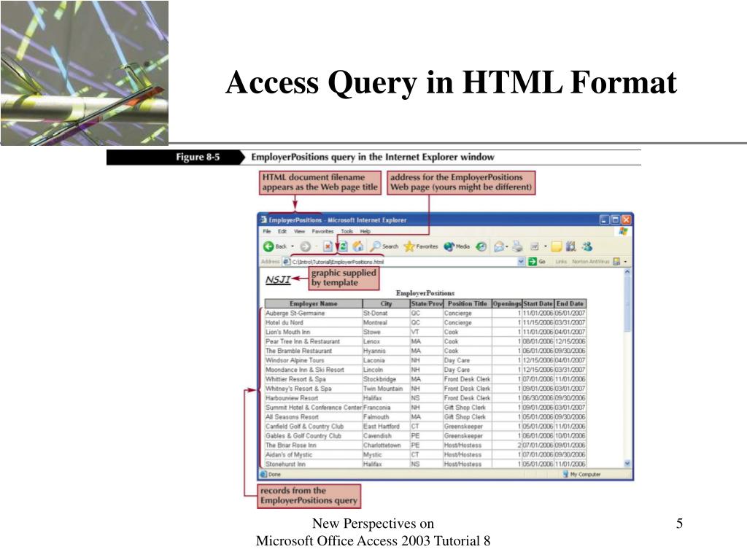The image size is (747, 560).
Task: Open the Messenger icon
Action: pos(587,246)
